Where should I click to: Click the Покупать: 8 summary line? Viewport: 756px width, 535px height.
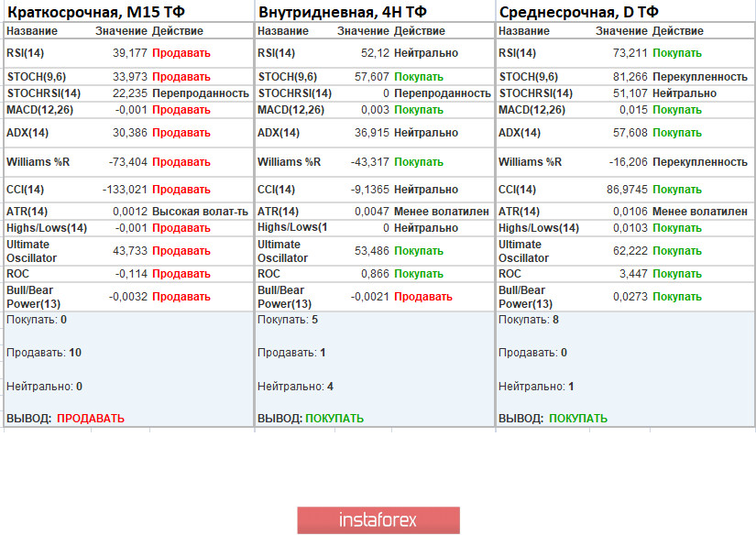click(528, 320)
